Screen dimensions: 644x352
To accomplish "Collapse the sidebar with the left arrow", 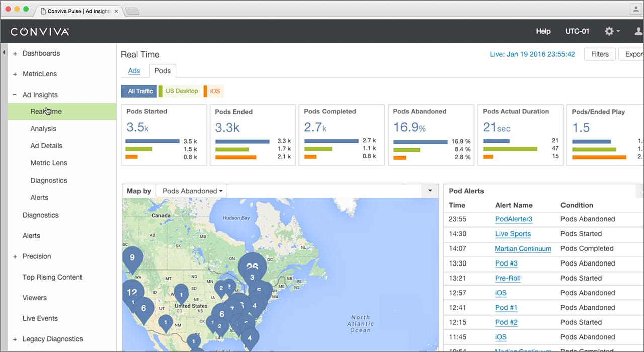I will [x=4, y=52].
